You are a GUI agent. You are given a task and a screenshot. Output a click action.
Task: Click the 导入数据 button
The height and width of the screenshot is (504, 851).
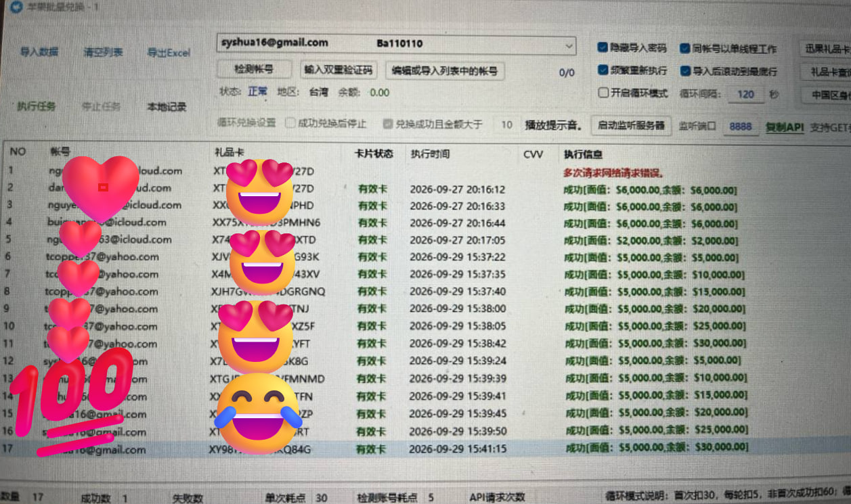[x=39, y=52]
